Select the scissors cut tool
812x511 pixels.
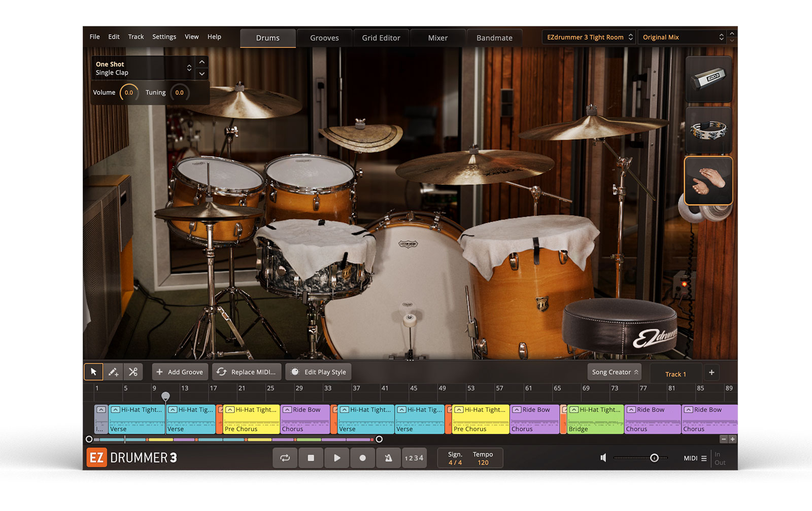pos(133,372)
